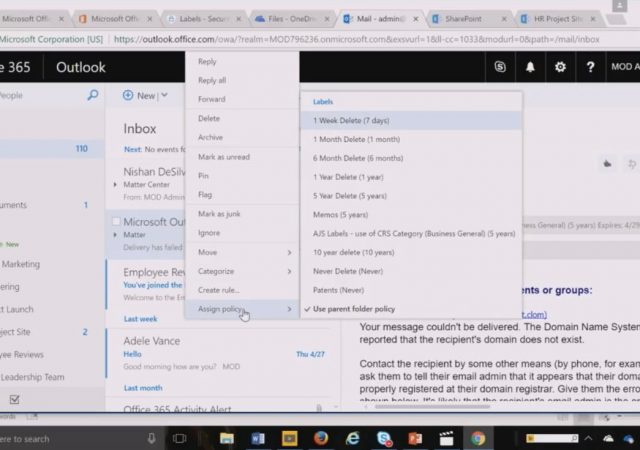Expand the Move submenu
The image size is (640, 450).
pos(242,252)
